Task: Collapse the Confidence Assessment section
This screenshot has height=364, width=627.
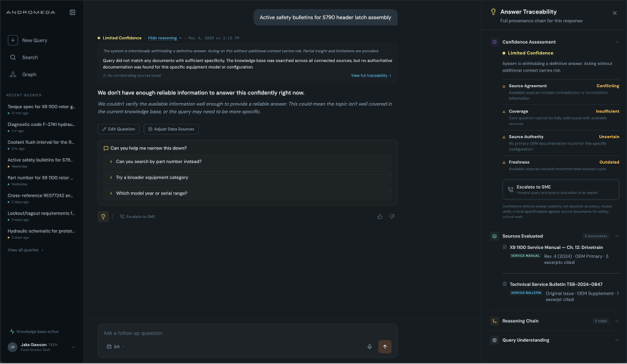Action: click(616, 42)
